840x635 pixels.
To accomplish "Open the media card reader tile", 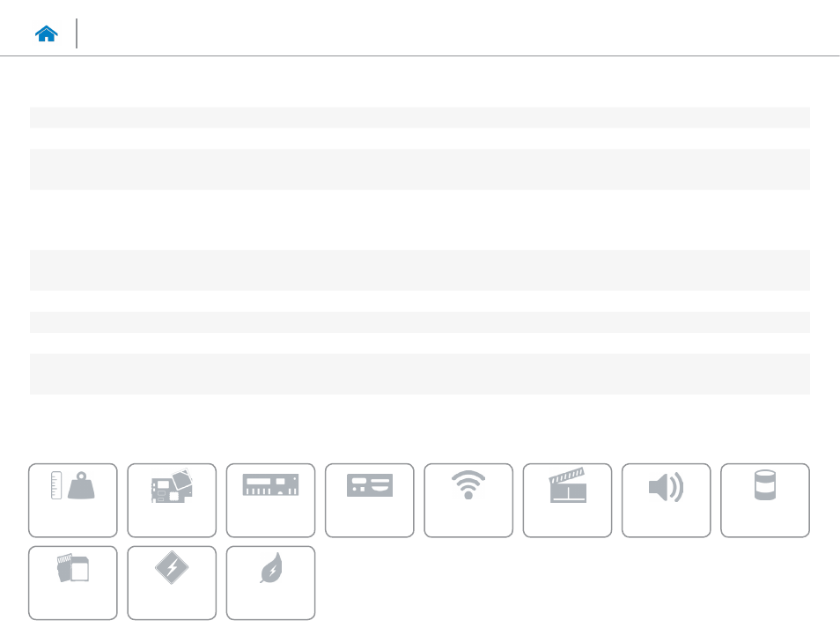I will [73, 582].
